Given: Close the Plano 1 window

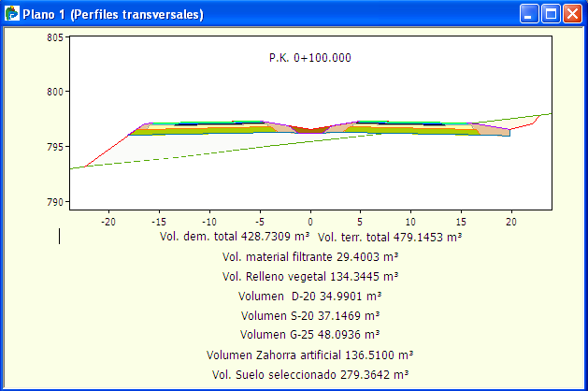Looking at the screenshot, I should coord(572,15).
